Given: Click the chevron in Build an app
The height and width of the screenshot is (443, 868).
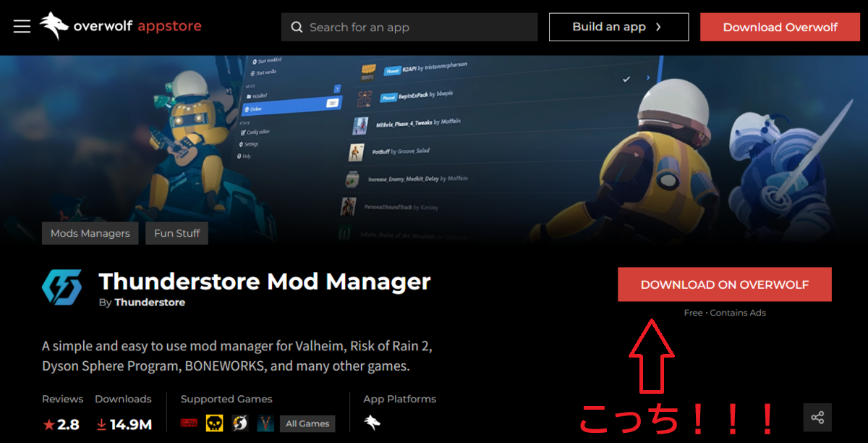Looking at the screenshot, I should point(658,27).
